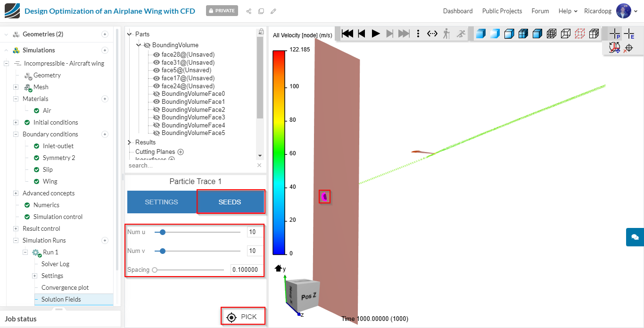Hide face31@(Unsaved)
Screen dimensions: 644x328
pyautogui.click(x=157, y=62)
